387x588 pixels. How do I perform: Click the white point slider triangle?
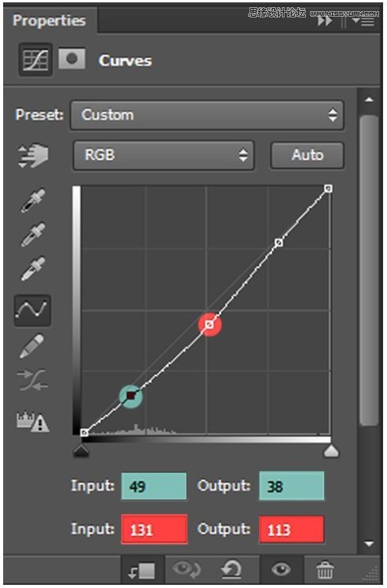point(331,451)
